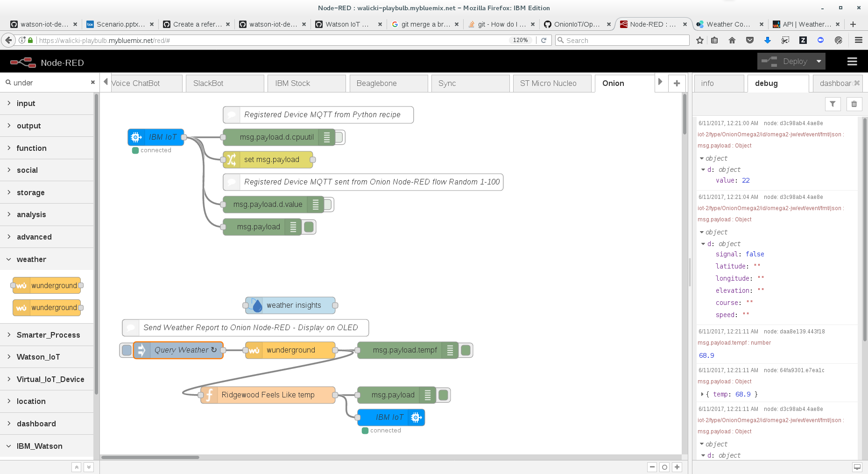Switch to the ST Micro Nucleo tab

[x=552, y=84]
